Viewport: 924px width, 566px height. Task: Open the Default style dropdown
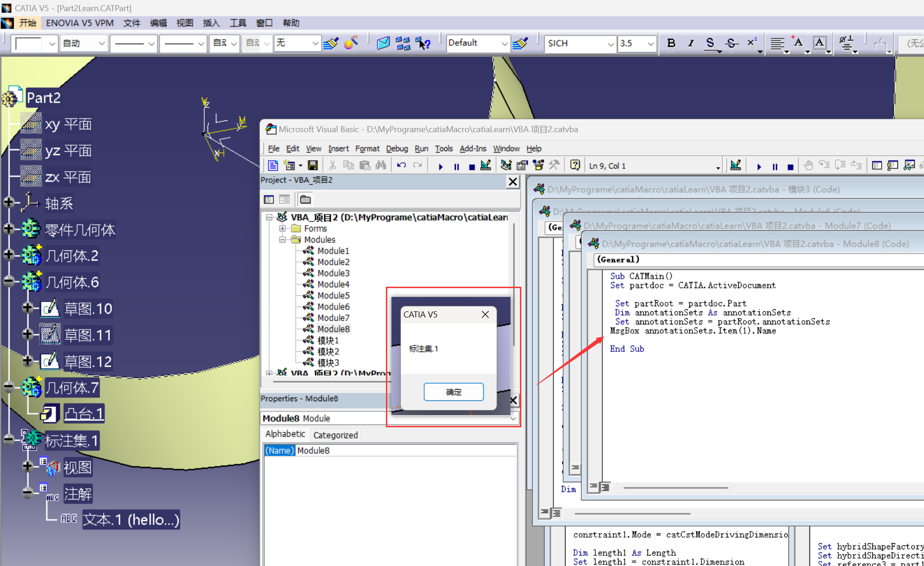tap(505, 44)
